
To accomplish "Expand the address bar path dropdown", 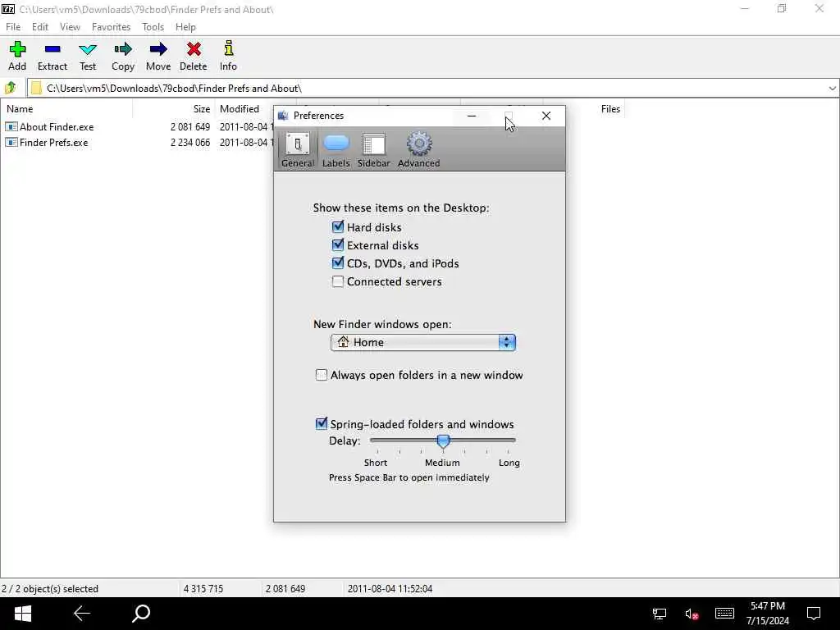I will pos(832,89).
